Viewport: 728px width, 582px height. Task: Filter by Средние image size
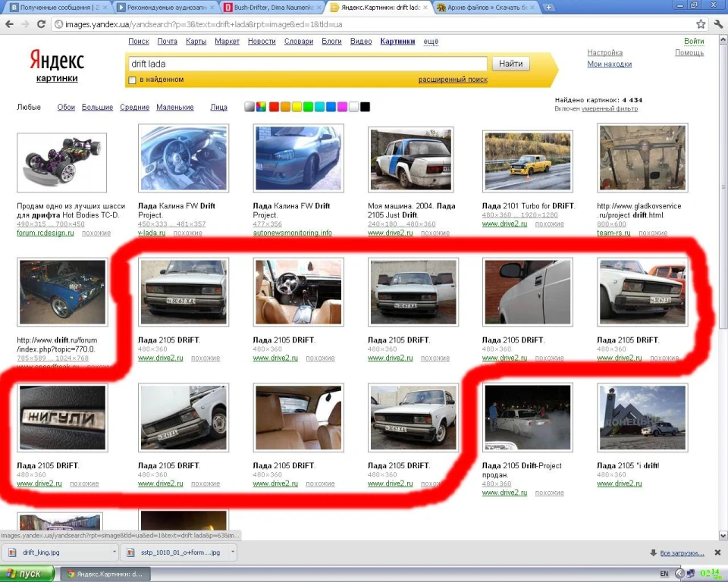(x=135, y=107)
